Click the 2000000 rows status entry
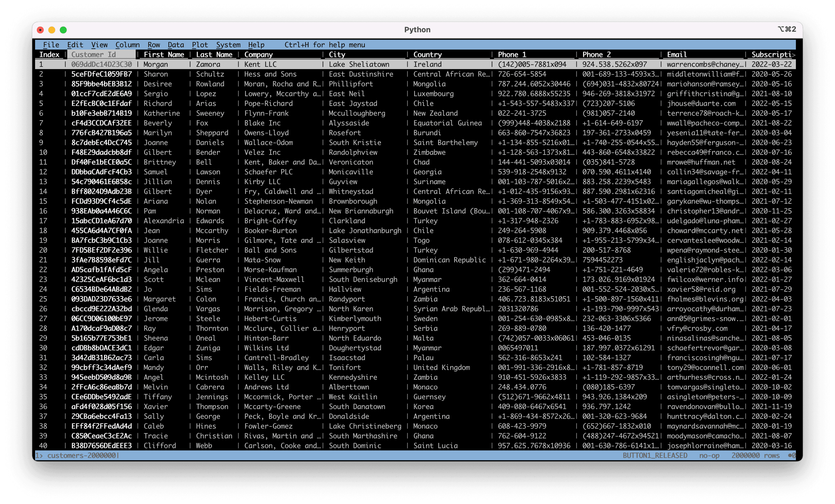 click(755, 455)
